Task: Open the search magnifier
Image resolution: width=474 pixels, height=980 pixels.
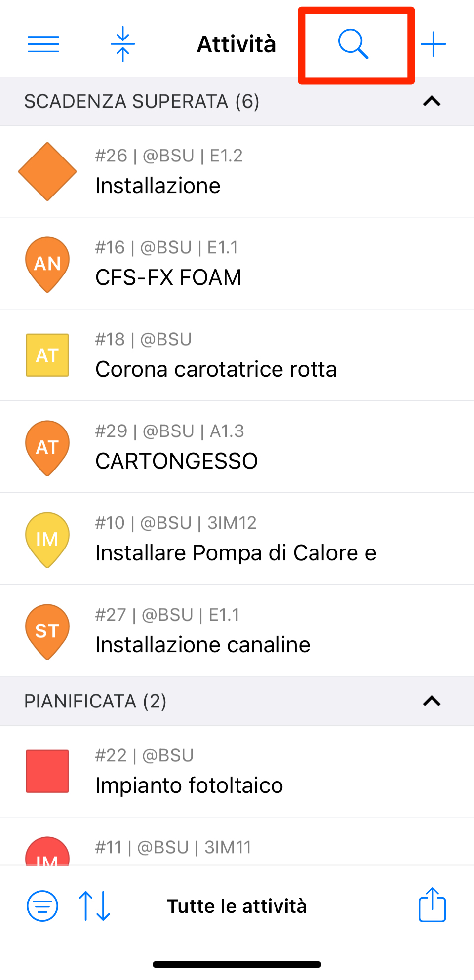Action: point(354,44)
